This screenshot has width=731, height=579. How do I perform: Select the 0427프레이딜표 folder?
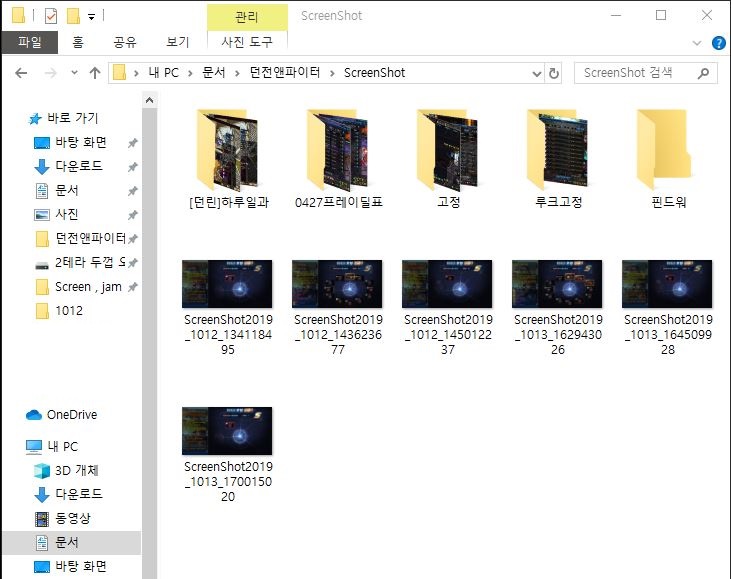coord(338,159)
